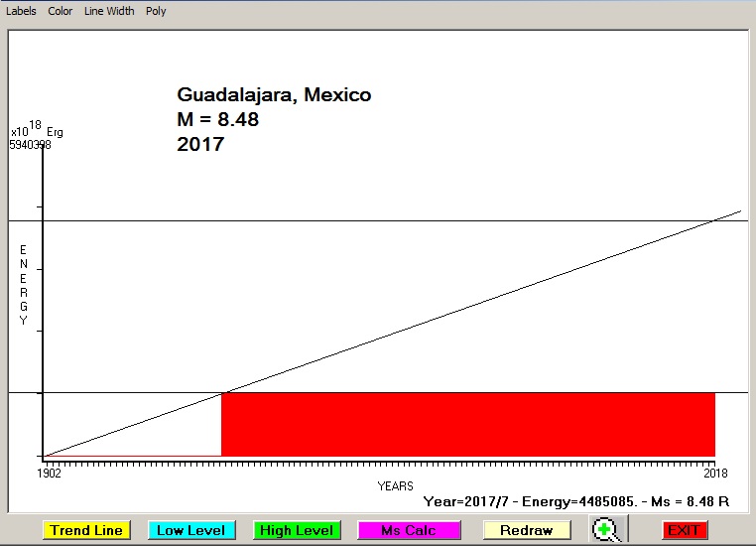The image size is (756, 546).
Task: Click the red energy bar in chart
Action: 467,424
